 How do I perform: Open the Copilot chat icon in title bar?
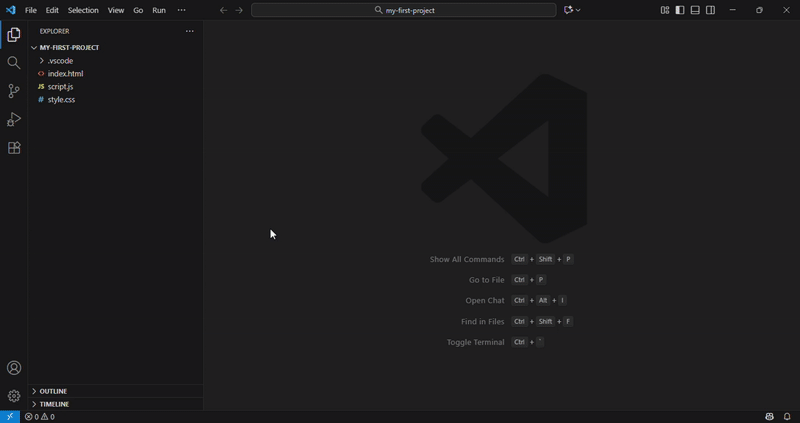568,10
